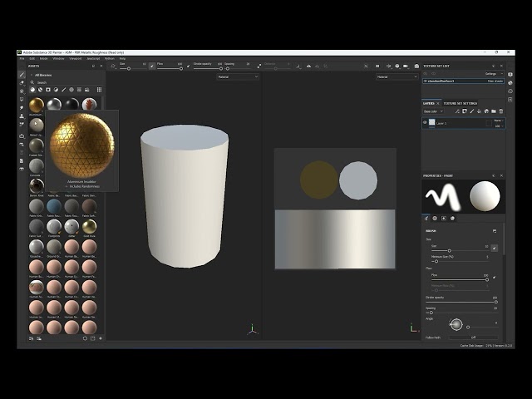The width and height of the screenshot is (532, 399).
Task: Select the Projection tool
Action: coord(22,91)
